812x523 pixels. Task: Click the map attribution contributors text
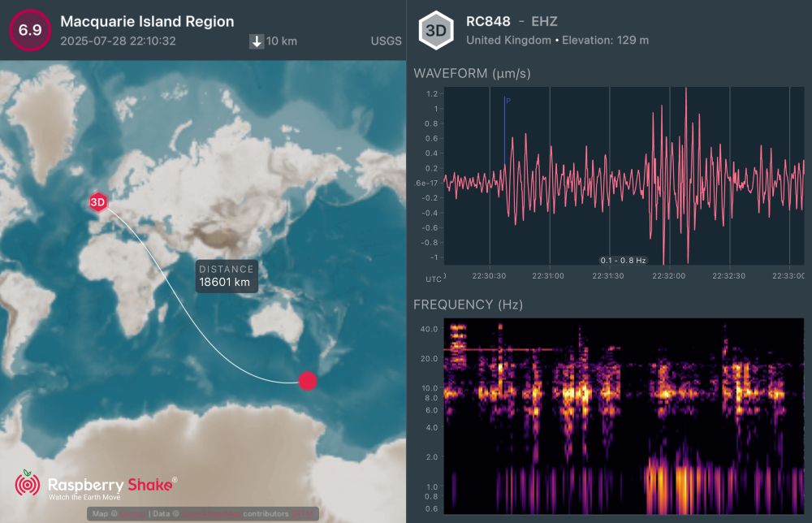tap(266, 514)
